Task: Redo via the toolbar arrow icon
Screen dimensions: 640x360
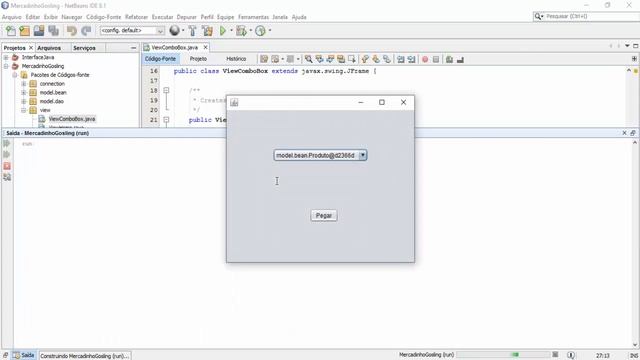Action: tap(86, 31)
